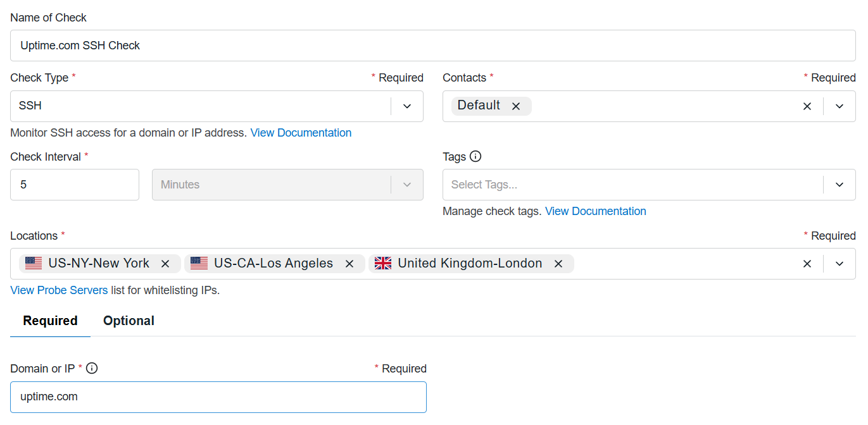Click the Contacts label
This screenshot has height=425, width=868.
pyautogui.click(x=465, y=78)
